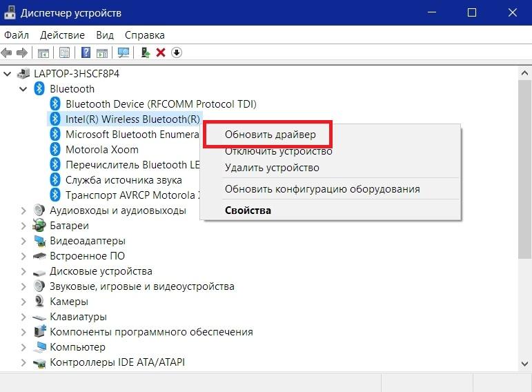This screenshot has width=532, height=392.
Task: Open the Файл menu
Action: pos(17,35)
